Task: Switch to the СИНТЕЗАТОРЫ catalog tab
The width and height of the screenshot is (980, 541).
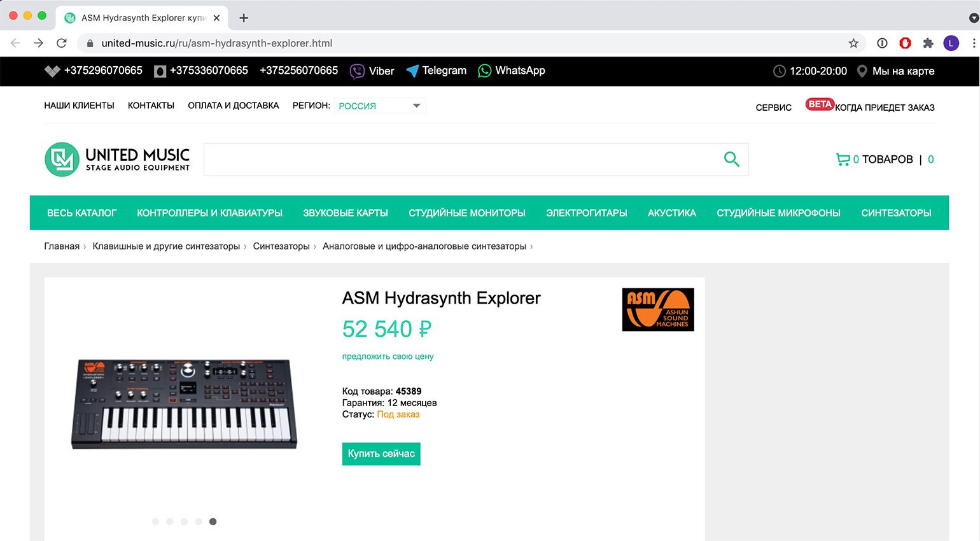Action: [x=897, y=213]
